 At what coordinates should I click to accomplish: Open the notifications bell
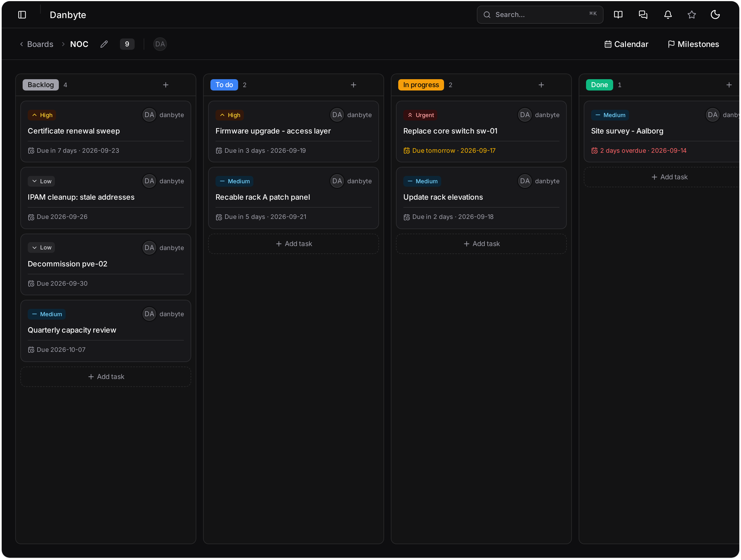click(x=668, y=15)
